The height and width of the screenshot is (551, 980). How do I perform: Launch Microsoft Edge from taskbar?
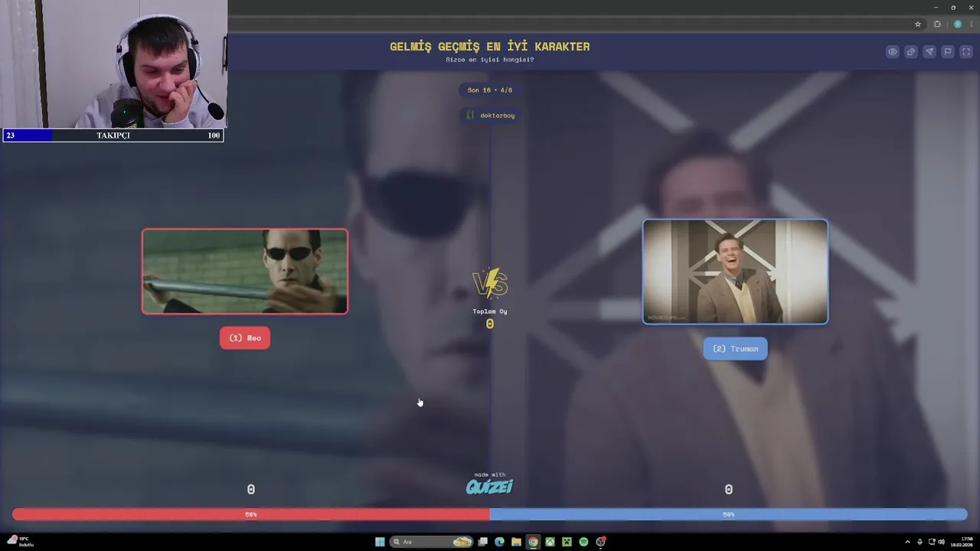pyautogui.click(x=499, y=542)
